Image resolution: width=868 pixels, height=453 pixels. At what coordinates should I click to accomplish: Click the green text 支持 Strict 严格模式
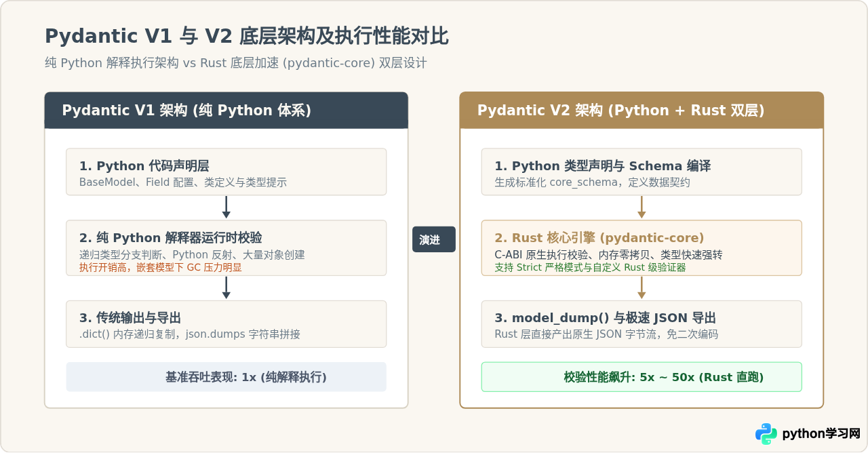pyautogui.click(x=590, y=267)
